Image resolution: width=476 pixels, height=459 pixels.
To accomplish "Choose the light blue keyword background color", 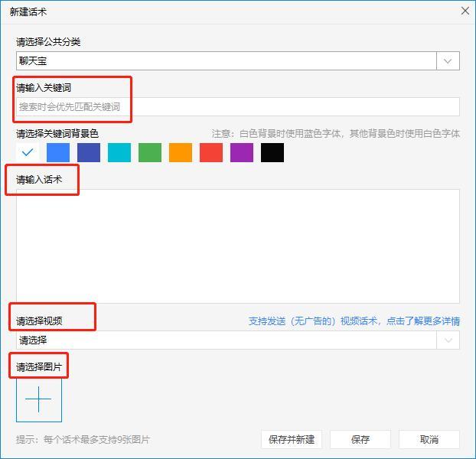I will pos(58,152).
